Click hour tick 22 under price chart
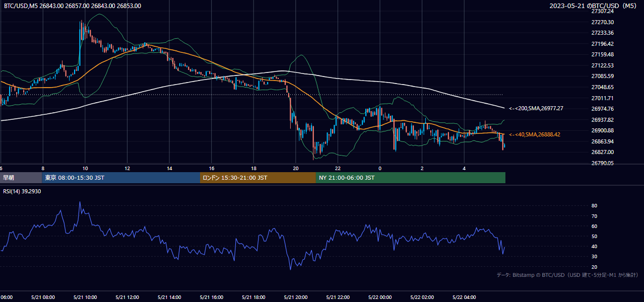This screenshot has height=302, width=644. click(x=338, y=168)
